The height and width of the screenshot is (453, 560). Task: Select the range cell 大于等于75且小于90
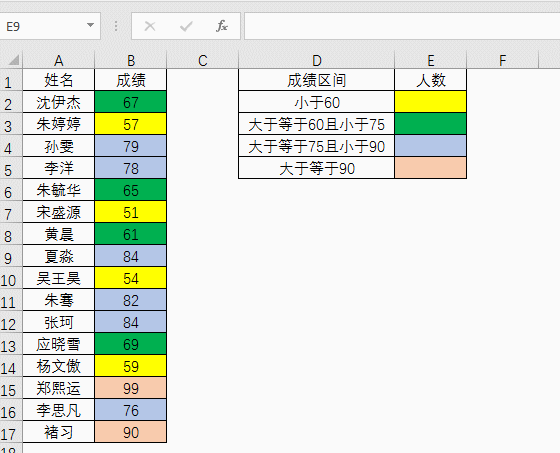click(316, 146)
